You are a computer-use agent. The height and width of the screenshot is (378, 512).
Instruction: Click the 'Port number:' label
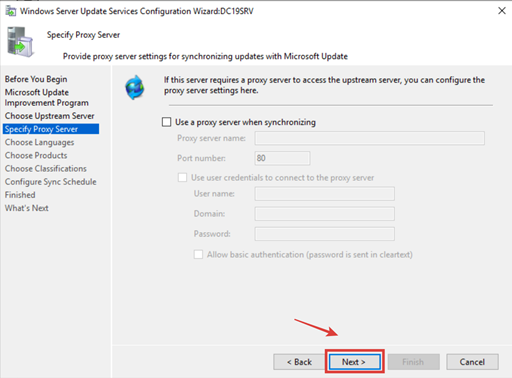pyautogui.click(x=201, y=158)
